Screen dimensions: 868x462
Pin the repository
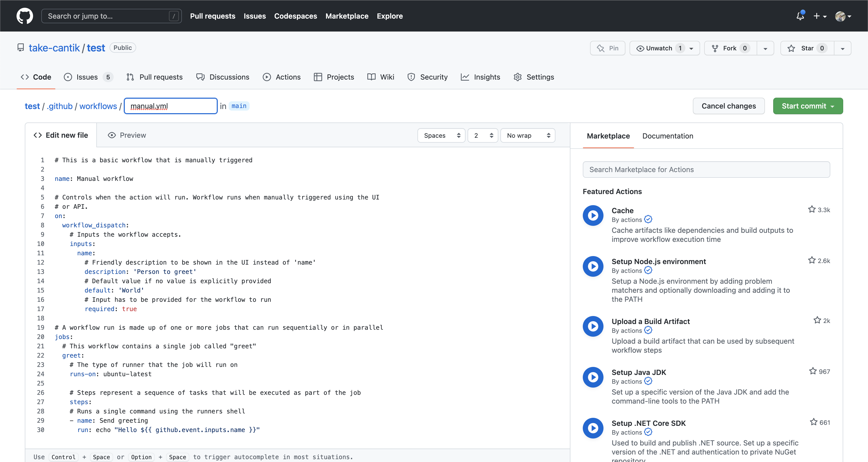click(608, 48)
